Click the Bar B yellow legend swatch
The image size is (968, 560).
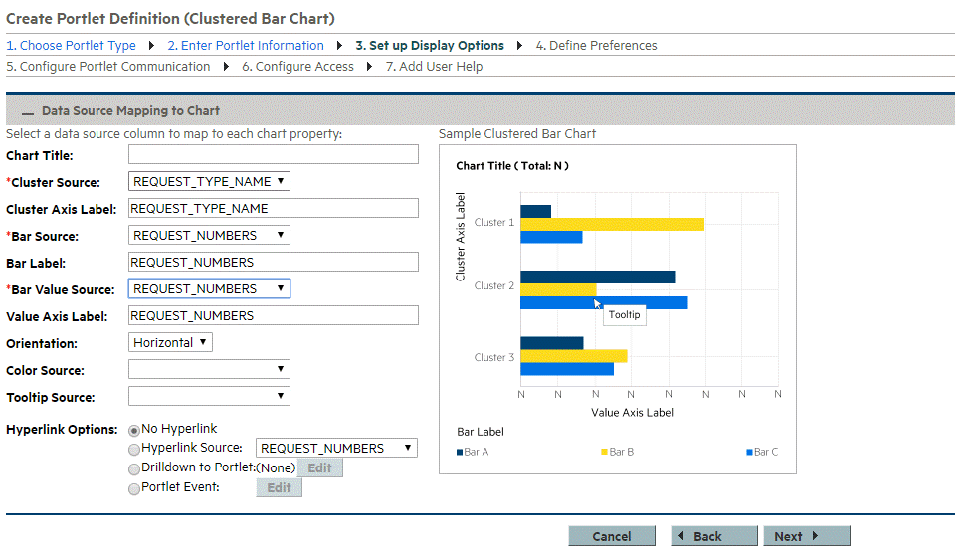(x=604, y=453)
